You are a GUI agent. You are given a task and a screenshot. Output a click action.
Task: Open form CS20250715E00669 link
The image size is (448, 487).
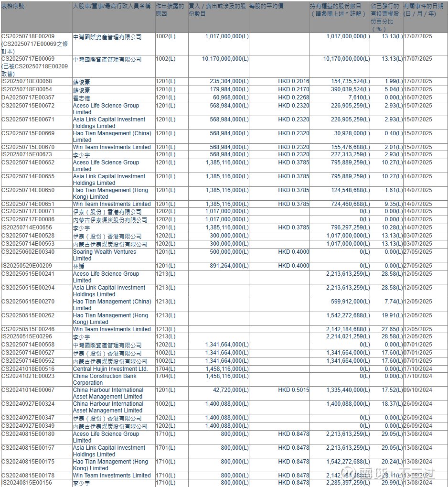tap(28, 133)
